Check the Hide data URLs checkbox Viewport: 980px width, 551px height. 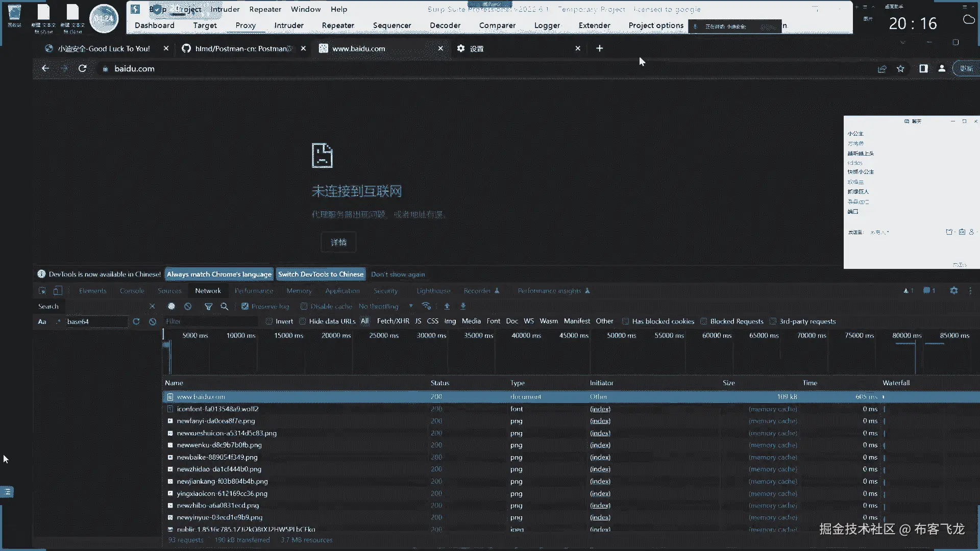click(303, 321)
